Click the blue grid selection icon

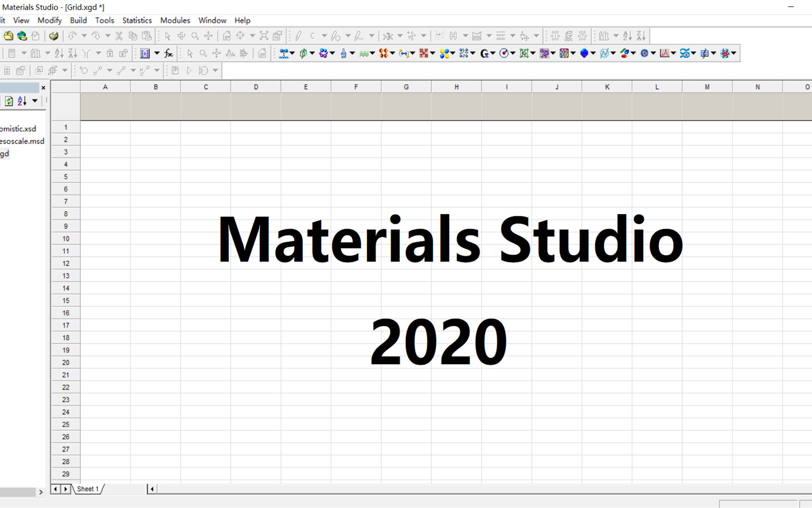145,53
